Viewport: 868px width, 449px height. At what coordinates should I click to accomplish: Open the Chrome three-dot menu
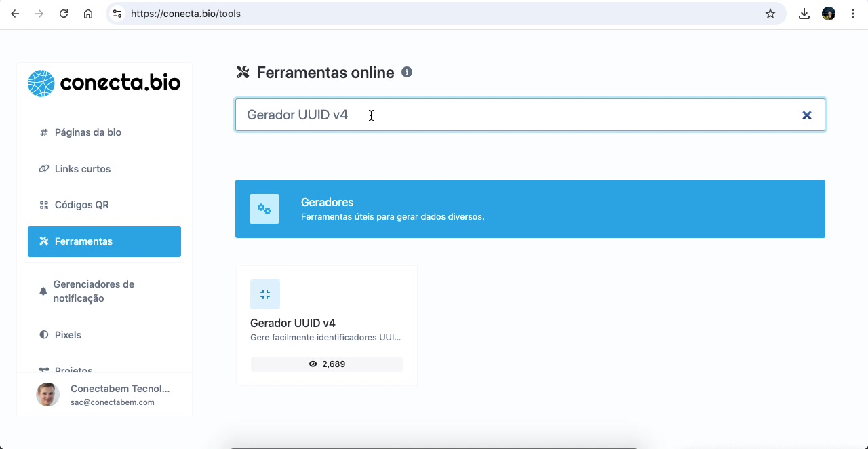click(x=853, y=13)
